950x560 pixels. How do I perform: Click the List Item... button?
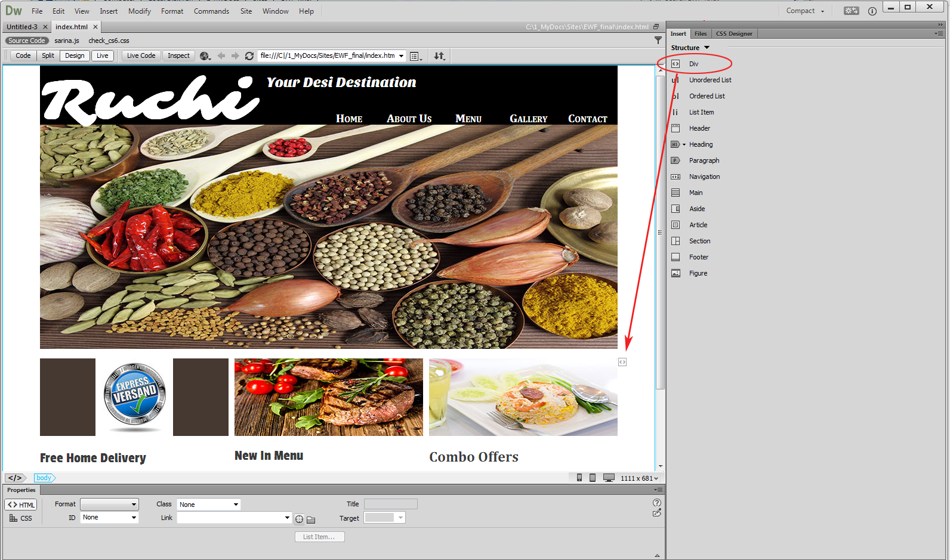(319, 537)
